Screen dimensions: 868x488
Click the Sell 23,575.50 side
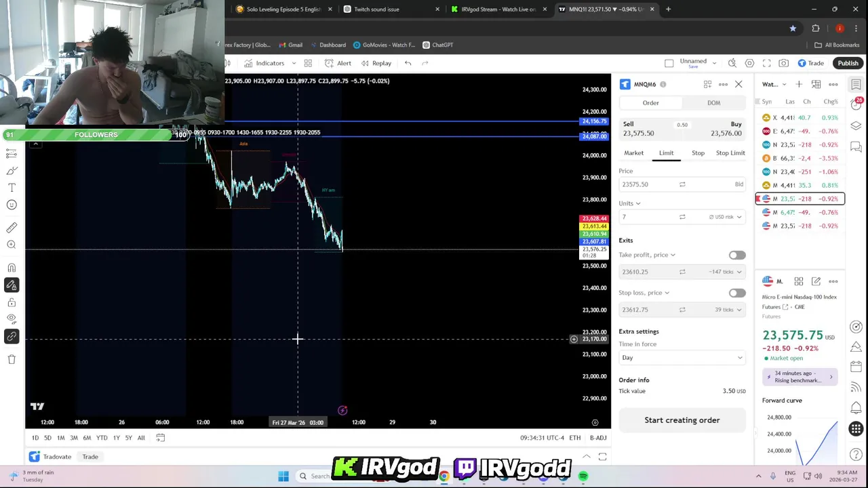click(649, 129)
